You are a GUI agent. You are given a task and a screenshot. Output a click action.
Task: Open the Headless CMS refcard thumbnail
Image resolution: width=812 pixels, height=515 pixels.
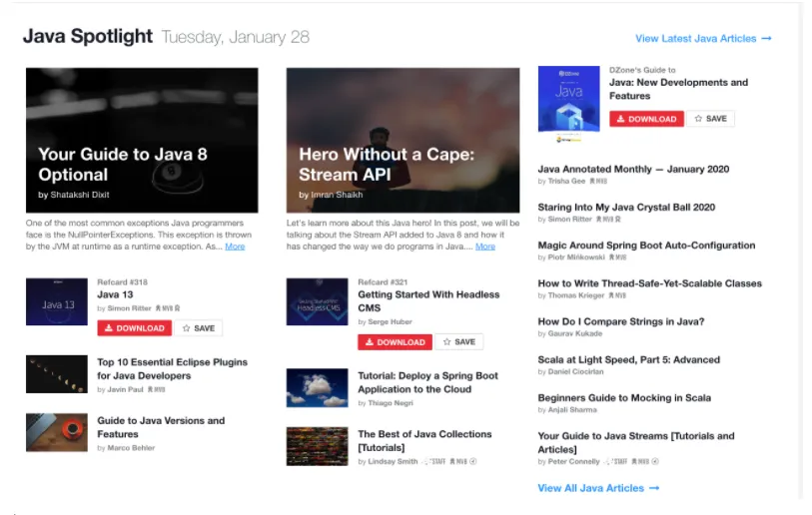[317, 301]
